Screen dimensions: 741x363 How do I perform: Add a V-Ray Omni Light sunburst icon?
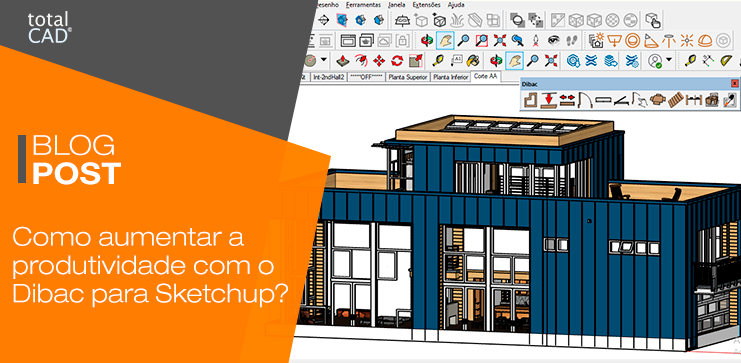687,40
